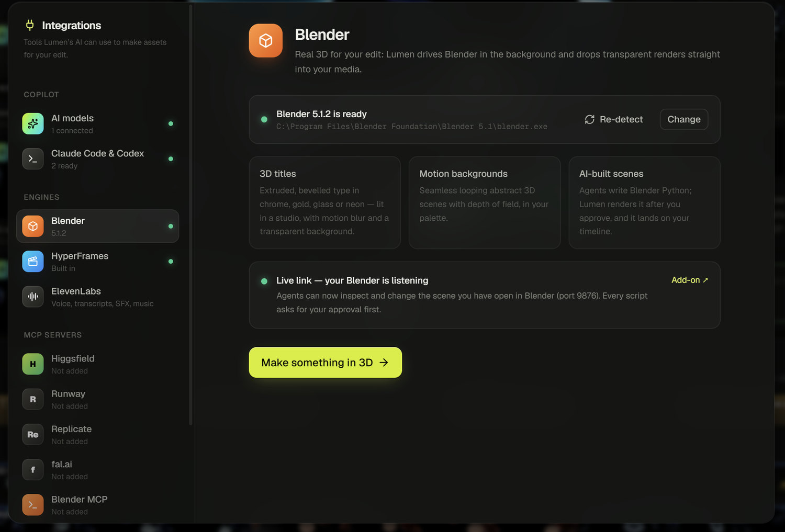Click green status dot beside Claude Code & Codex
Screen dimensions: 785x532
point(171,159)
